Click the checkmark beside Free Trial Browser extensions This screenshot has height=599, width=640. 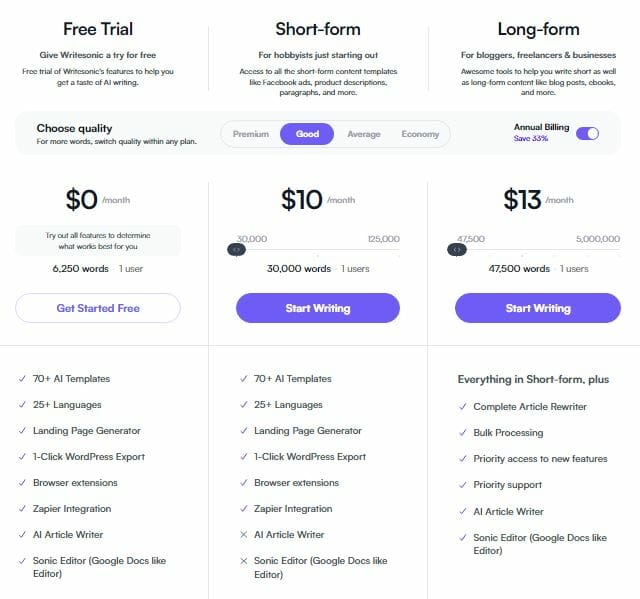(22, 483)
